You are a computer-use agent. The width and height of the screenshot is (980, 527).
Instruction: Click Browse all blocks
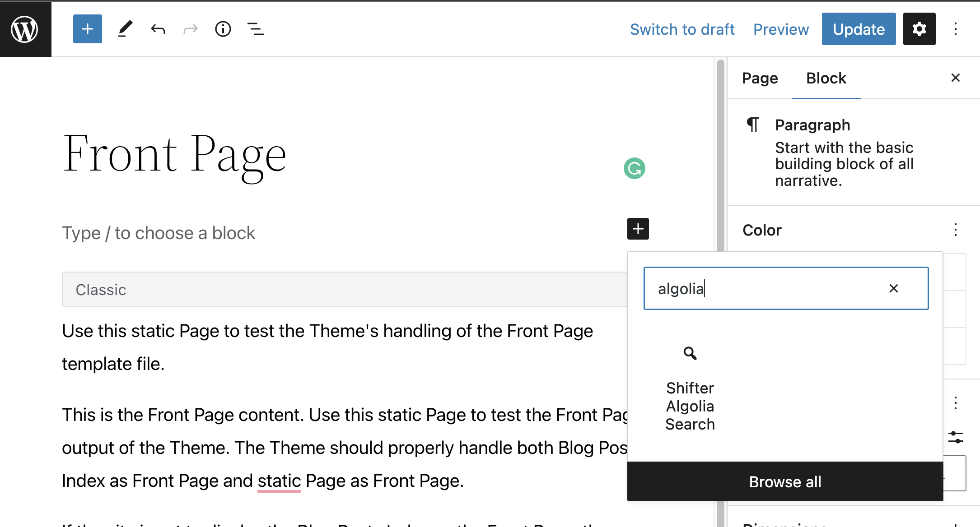(x=785, y=481)
